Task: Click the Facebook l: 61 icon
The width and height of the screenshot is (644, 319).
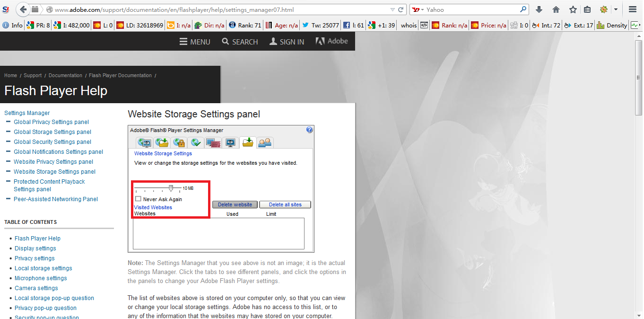Action: click(354, 26)
